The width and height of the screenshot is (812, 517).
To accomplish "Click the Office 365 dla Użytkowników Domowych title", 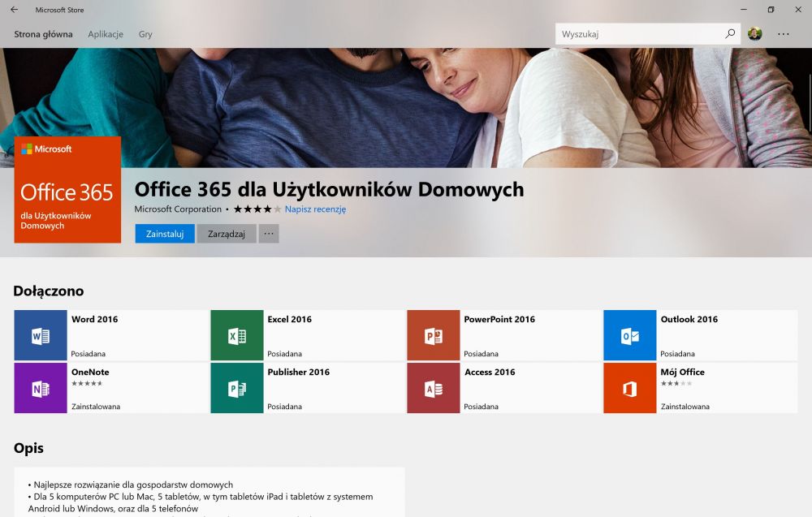I will click(x=330, y=189).
